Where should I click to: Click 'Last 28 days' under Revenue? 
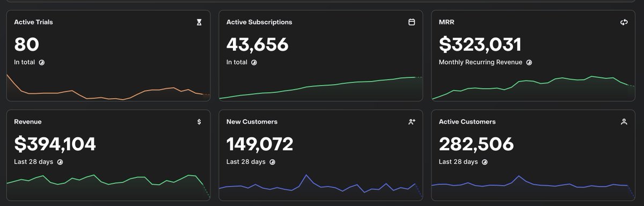(33, 161)
